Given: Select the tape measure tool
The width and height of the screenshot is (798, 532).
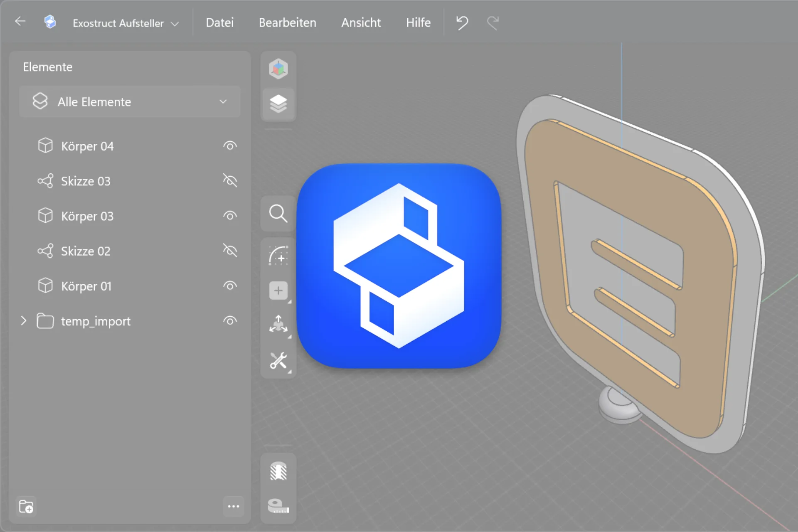Looking at the screenshot, I should (278, 506).
